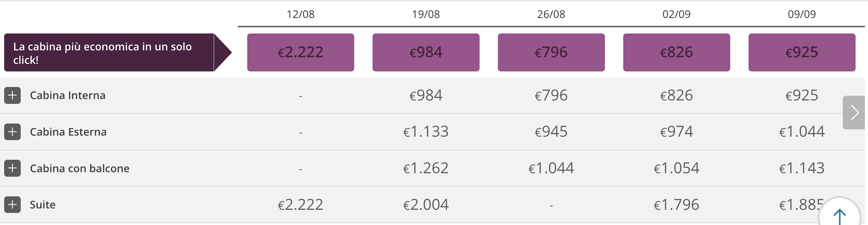Screen dimensions: 868x225
Task: Open the 26/08 date column header
Action: [551, 14]
